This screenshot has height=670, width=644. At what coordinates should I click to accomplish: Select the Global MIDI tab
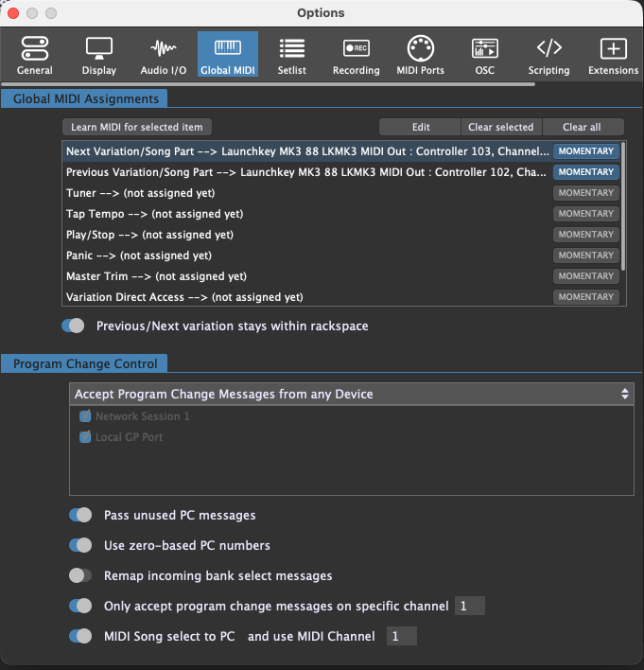228,56
